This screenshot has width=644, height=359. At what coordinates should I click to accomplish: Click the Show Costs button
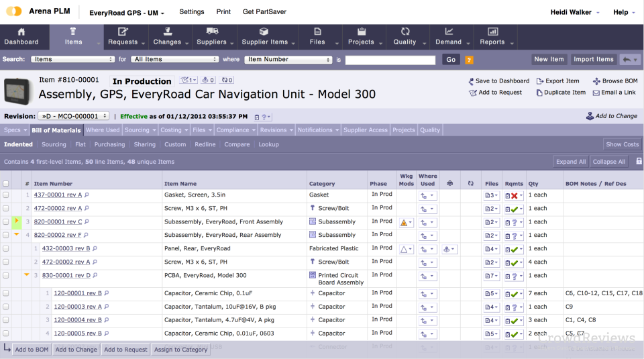point(623,144)
